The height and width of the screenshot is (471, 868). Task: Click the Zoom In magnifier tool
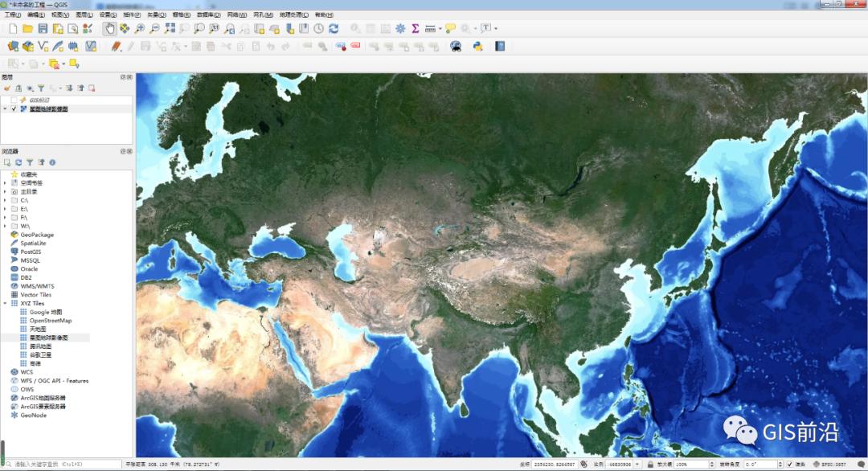pyautogui.click(x=140, y=28)
